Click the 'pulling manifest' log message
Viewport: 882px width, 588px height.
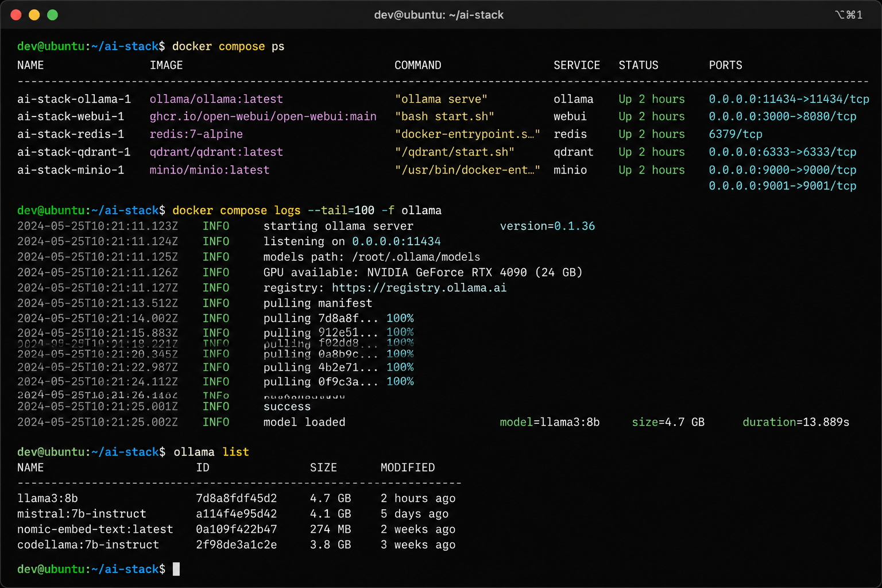pyautogui.click(x=318, y=303)
